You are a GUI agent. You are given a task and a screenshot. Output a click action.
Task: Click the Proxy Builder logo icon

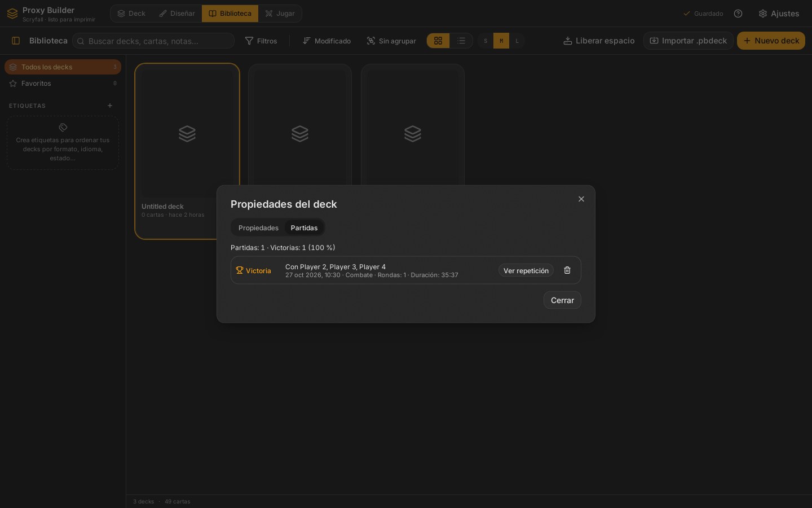point(12,14)
